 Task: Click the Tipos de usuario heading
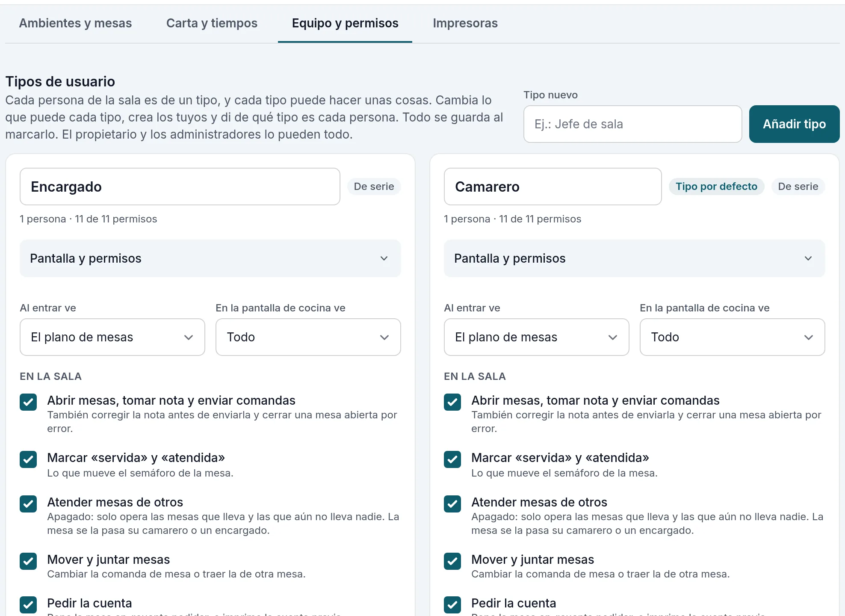pyautogui.click(x=60, y=81)
